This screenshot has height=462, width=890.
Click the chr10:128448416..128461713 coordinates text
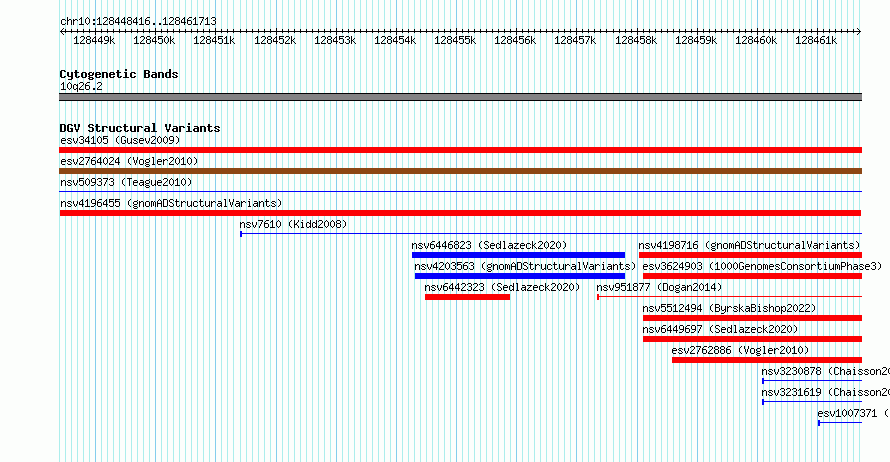coord(138,21)
